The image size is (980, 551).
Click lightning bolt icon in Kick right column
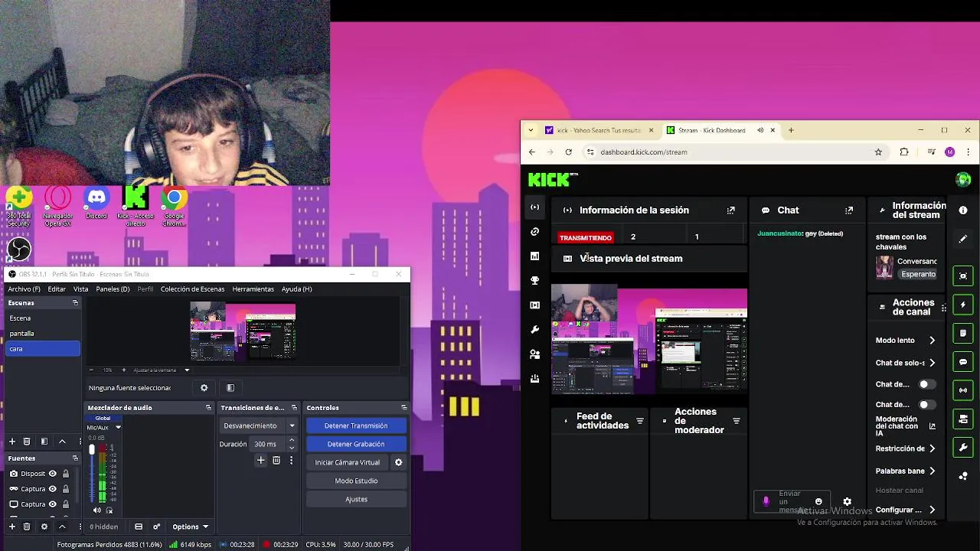click(963, 305)
